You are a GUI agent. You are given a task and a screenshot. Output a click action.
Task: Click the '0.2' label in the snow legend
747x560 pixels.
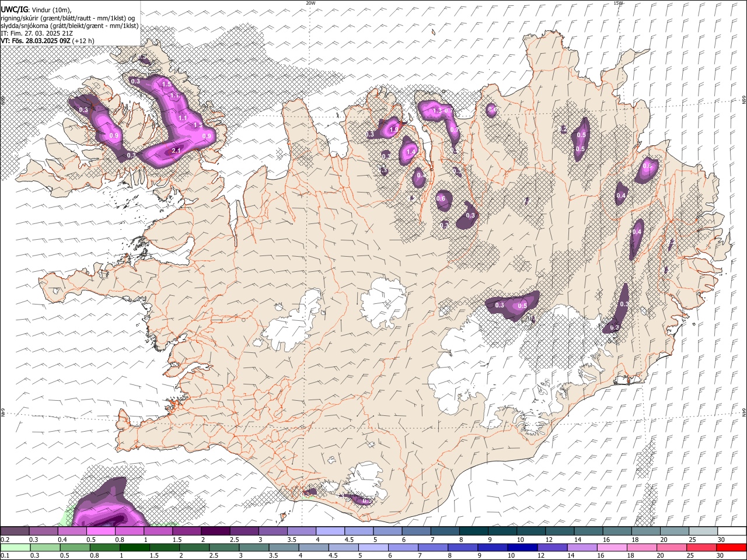point(5,540)
